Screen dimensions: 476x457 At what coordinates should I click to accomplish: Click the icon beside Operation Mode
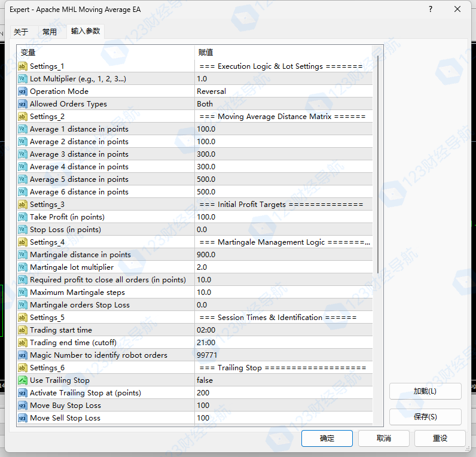click(23, 92)
